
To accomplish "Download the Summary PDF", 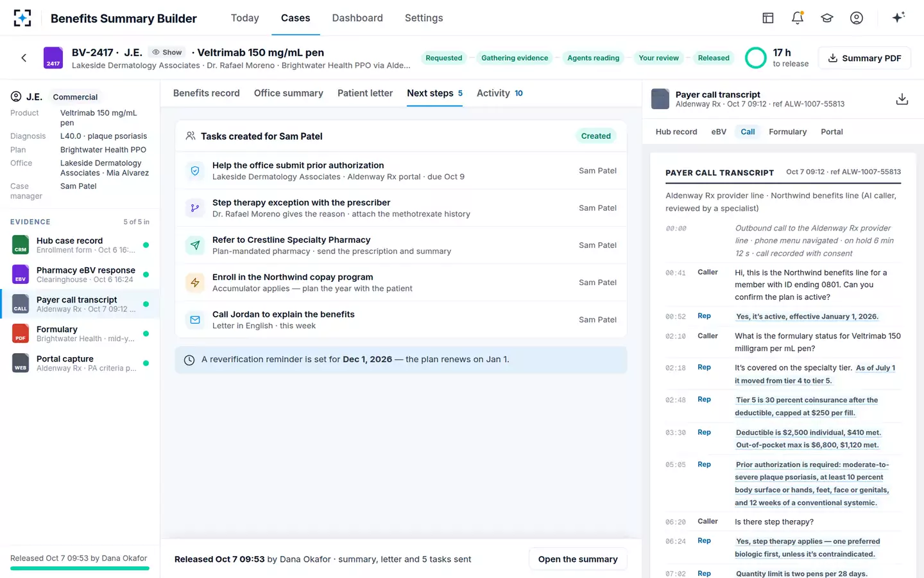I will click(x=865, y=58).
